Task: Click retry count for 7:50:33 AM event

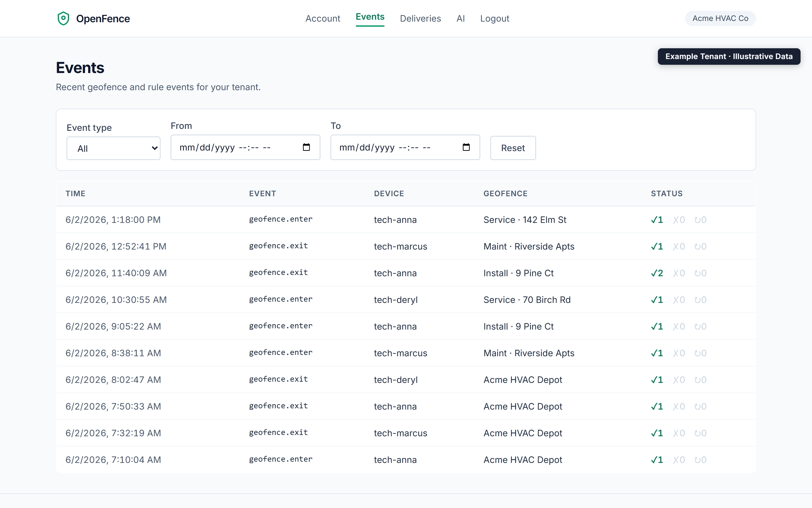Action: click(x=700, y=406)
